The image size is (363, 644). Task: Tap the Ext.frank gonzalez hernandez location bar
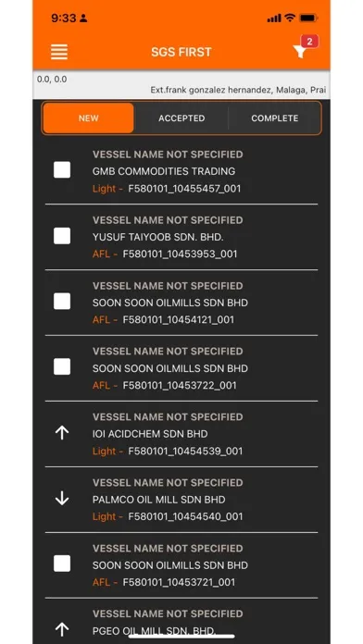(x=181, y=84)
